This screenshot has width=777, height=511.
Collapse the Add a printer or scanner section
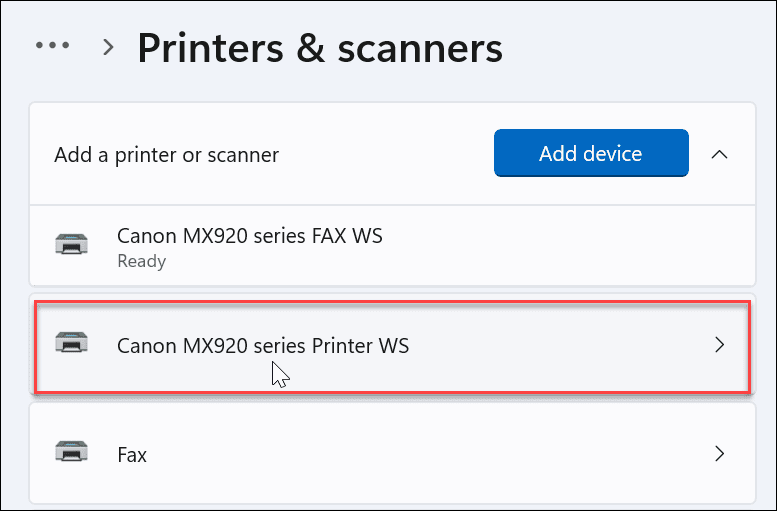[x=719, y=154]
